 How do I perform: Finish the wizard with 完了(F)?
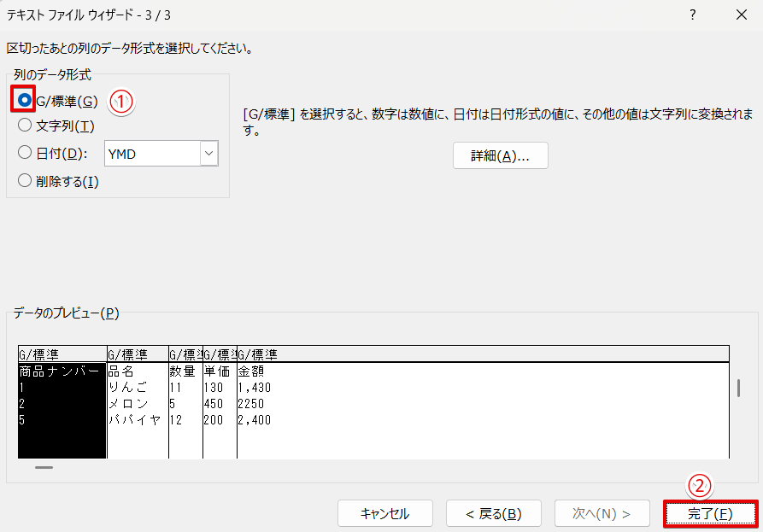click(x=710, y=513)
